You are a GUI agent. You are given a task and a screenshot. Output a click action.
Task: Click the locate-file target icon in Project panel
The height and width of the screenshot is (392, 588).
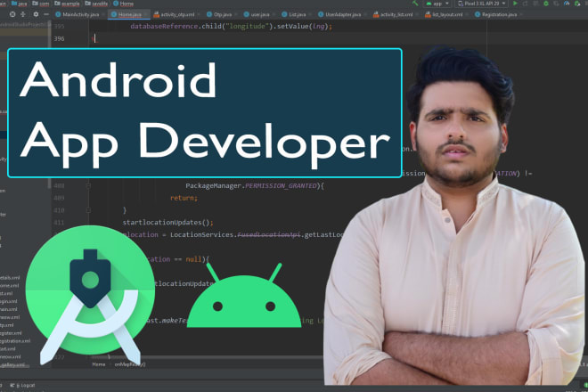12,14
